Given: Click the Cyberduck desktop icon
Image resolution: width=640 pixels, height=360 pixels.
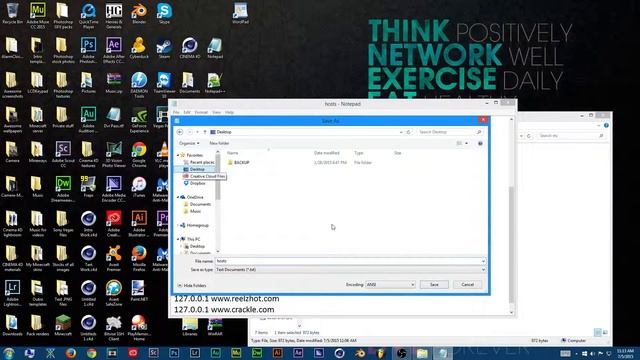Looking at the screenshot, I should [139, 48].
